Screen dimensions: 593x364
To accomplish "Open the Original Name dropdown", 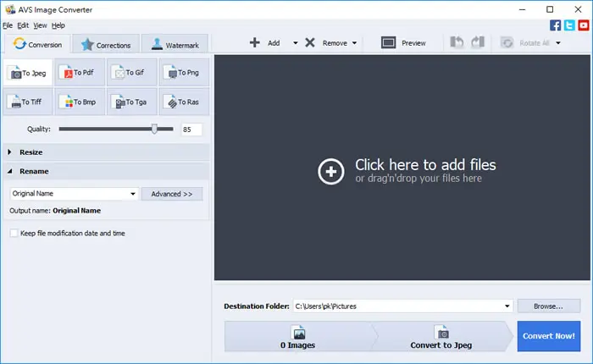I will click(75, 194).
